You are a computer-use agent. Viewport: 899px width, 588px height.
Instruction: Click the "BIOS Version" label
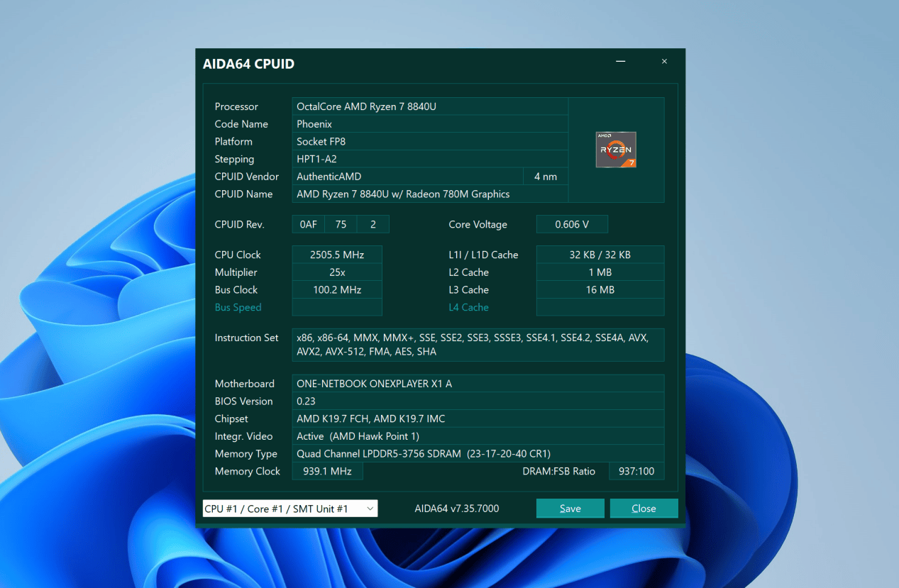[244, 401]
